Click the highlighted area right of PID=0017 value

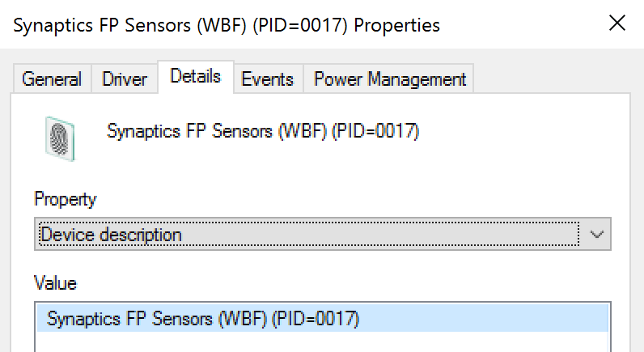pos(485,319)
